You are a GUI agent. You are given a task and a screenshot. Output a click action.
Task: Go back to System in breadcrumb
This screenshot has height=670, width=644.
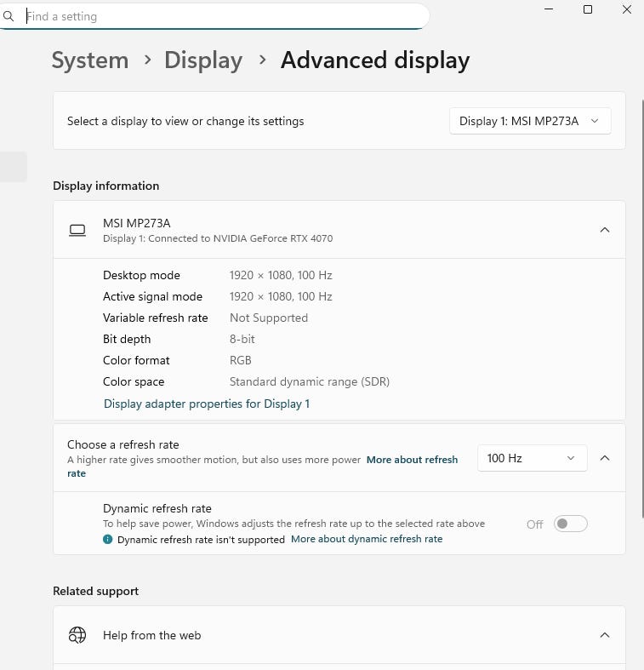point(90,60)
